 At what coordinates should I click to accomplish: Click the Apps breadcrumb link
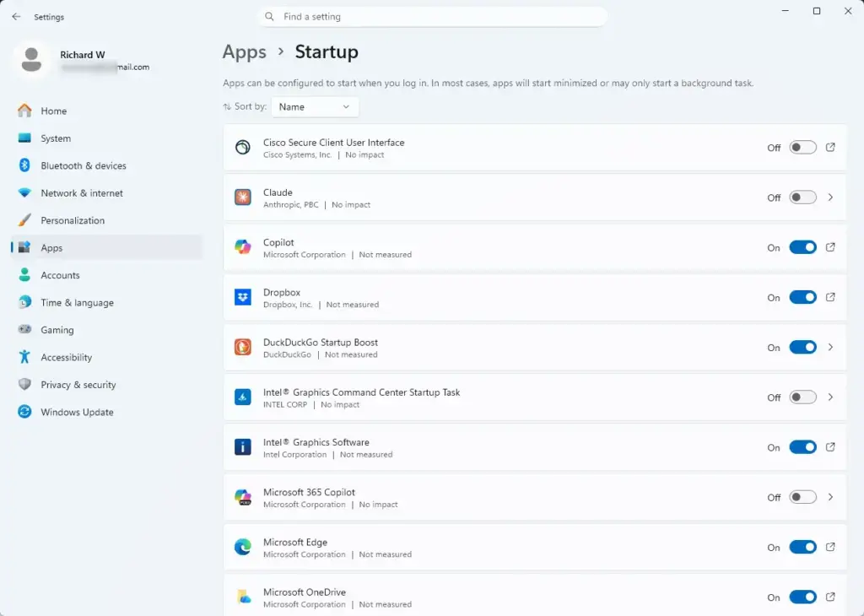(244, 51)
